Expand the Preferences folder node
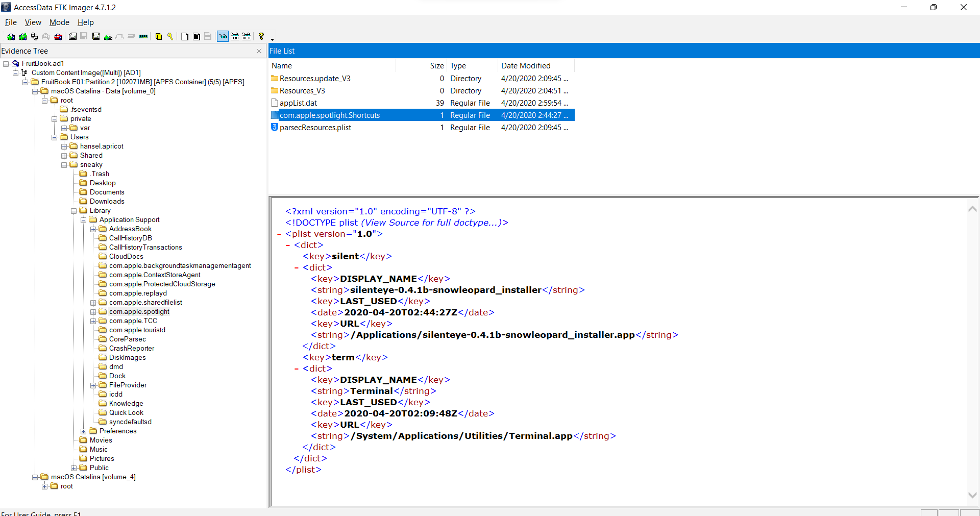 click(x=84, y=431)
